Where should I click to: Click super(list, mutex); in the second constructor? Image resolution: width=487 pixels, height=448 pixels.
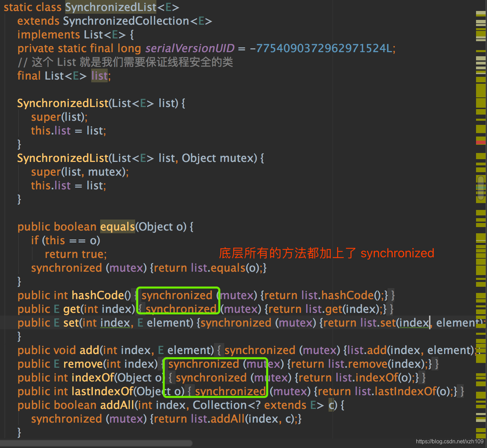[80, 172]
